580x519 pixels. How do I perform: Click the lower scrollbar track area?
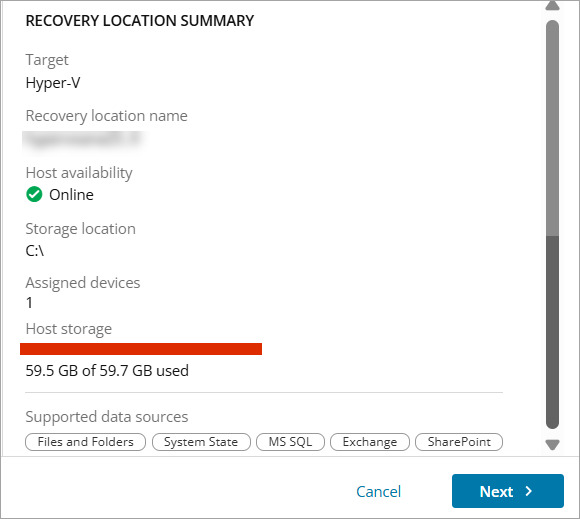552,332
